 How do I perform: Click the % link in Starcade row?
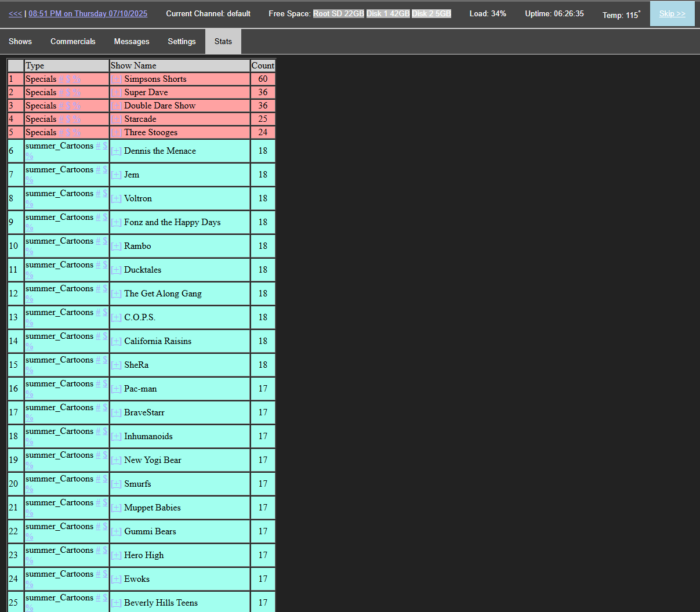[77, 119]
